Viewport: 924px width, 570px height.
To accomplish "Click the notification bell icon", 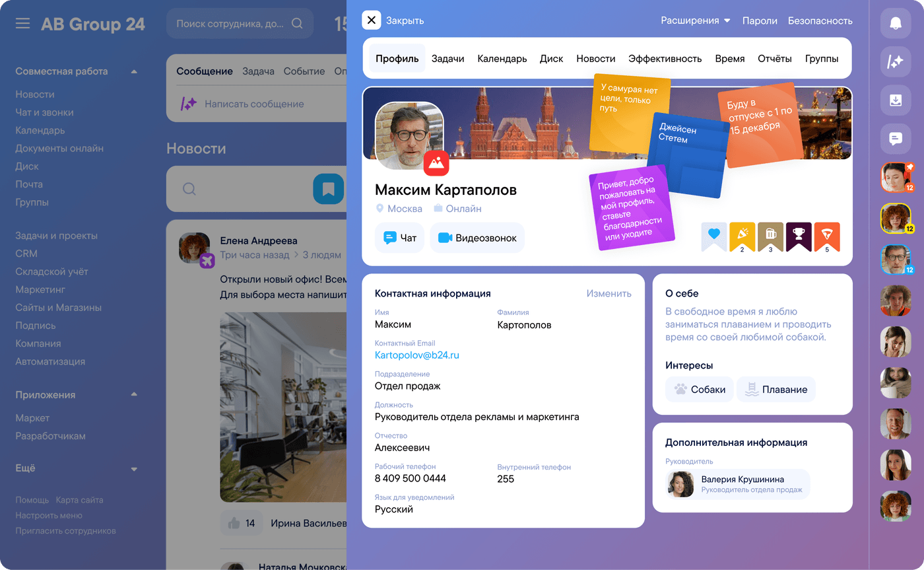I will pos(896,23).
